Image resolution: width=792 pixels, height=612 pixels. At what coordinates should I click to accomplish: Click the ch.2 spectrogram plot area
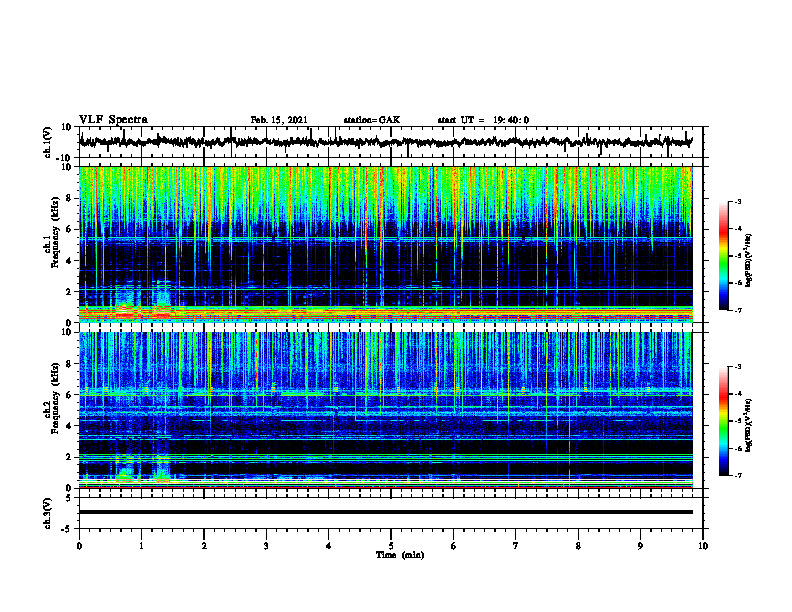pyautogui.click(x=386, y=410)
